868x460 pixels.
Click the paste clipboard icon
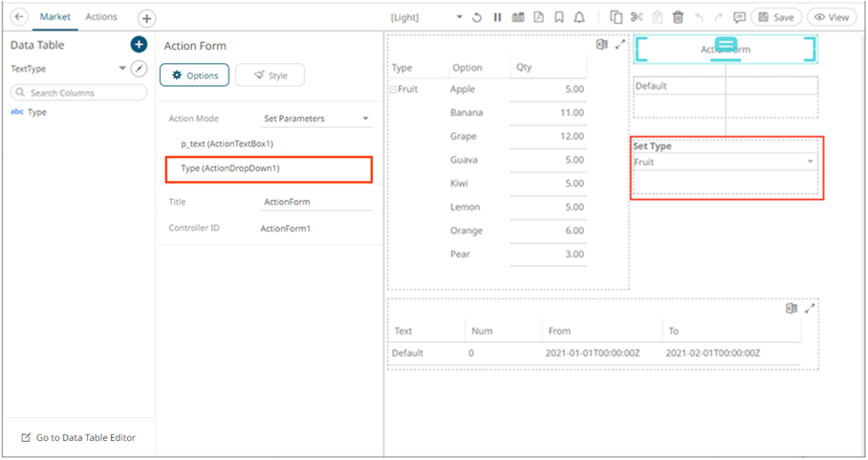pos(657,17)
